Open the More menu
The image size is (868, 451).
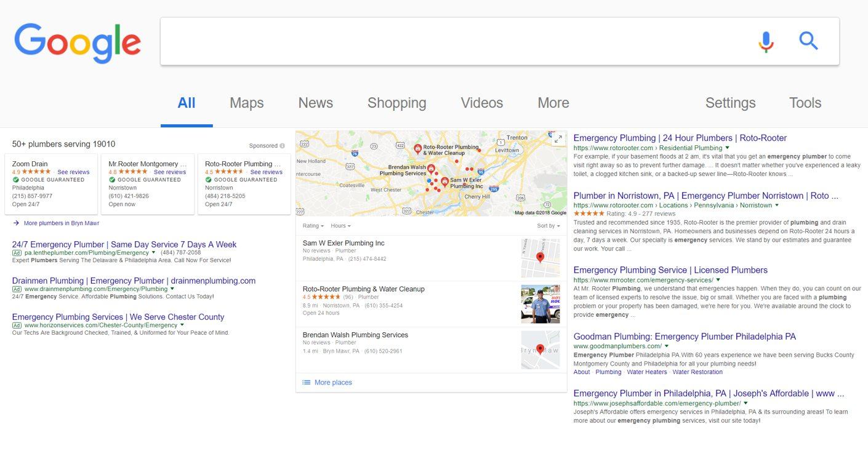click(553, 103)
